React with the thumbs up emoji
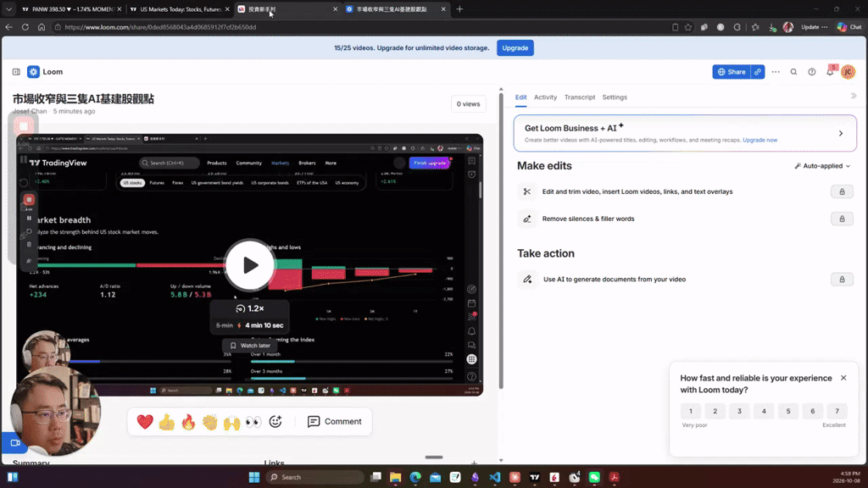This screenshot has height=488, width=868. click(167, 422)
